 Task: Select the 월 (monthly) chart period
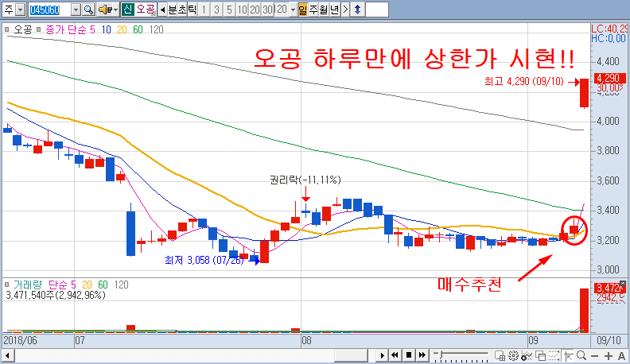click(x=324, y=10)
